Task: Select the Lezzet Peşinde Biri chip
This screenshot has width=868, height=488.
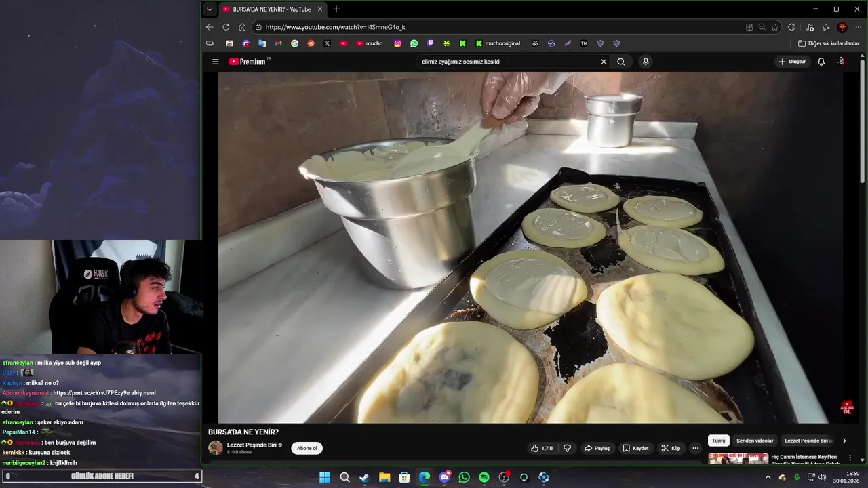Action: [x=808, y=441]
